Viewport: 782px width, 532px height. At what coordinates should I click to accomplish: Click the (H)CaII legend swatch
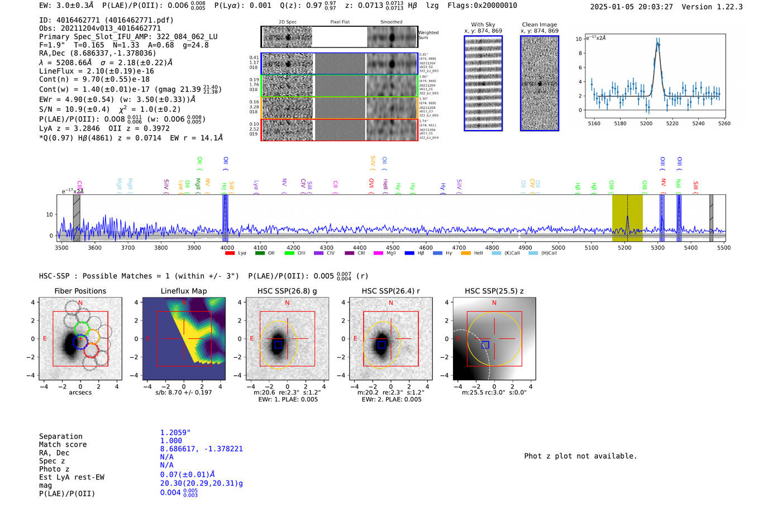tap(533, 253)
